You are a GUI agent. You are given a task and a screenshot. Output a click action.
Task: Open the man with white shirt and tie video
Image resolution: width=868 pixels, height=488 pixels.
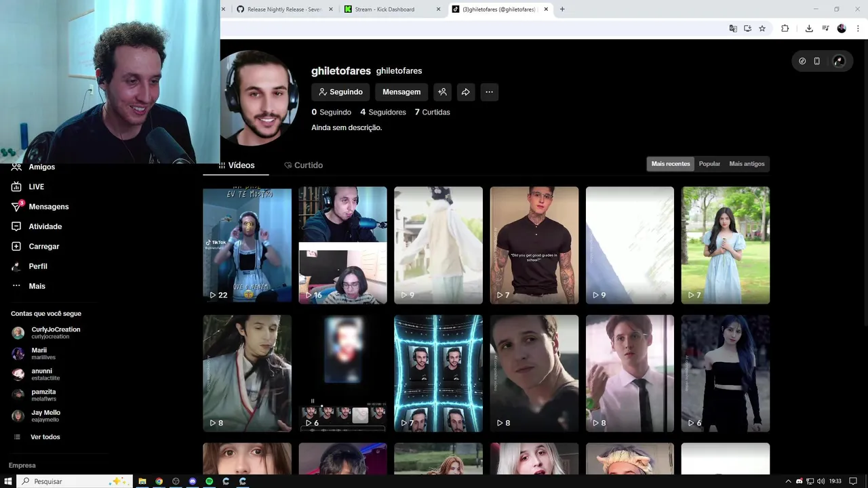pos(630,373)
